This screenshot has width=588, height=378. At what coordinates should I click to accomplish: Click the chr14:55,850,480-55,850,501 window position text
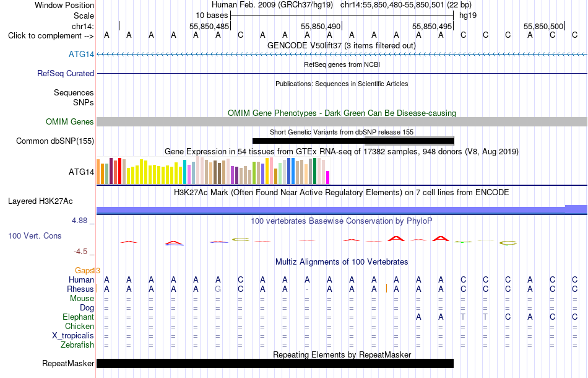tap(406, 5)
